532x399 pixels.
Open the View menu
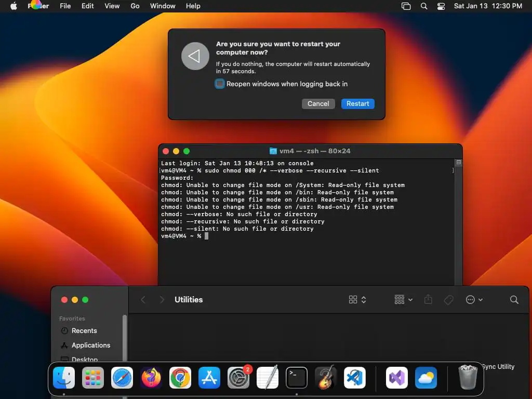(112, 6)
